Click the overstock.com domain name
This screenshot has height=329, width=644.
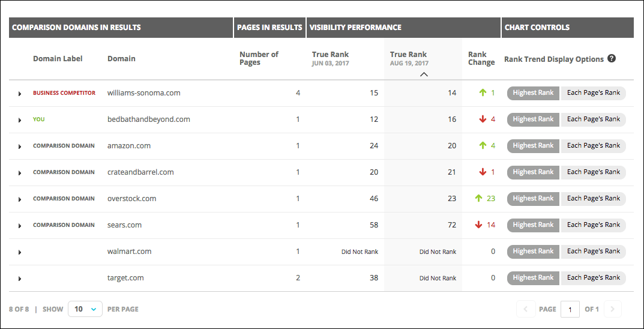pyautogui.click(x=132, y=198)
